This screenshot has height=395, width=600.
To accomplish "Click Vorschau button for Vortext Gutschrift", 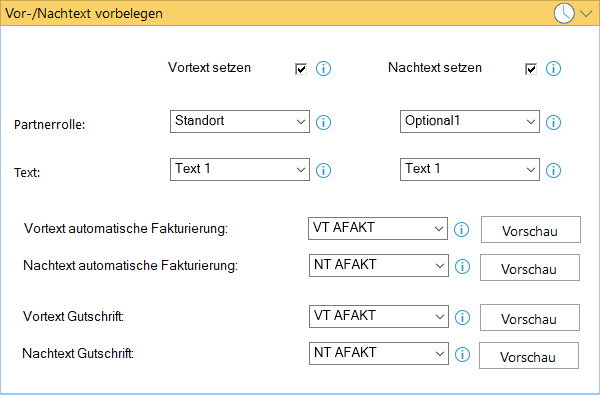I will click(530, 318).
